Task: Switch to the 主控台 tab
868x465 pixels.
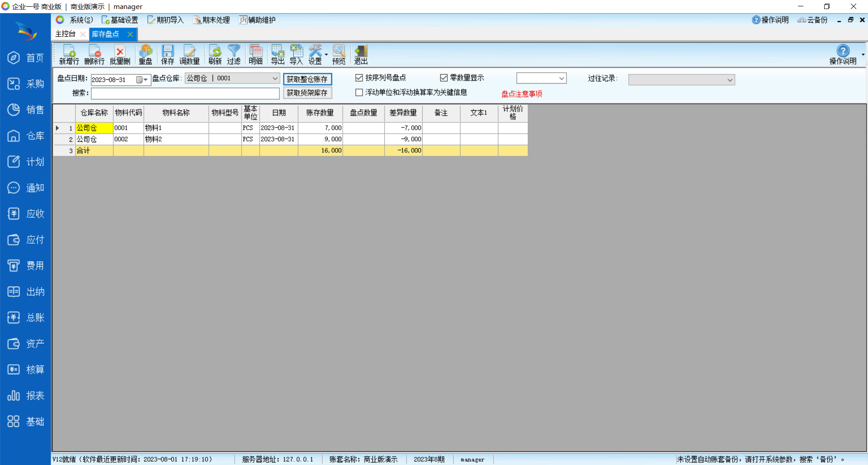Action: click(66, 34)
